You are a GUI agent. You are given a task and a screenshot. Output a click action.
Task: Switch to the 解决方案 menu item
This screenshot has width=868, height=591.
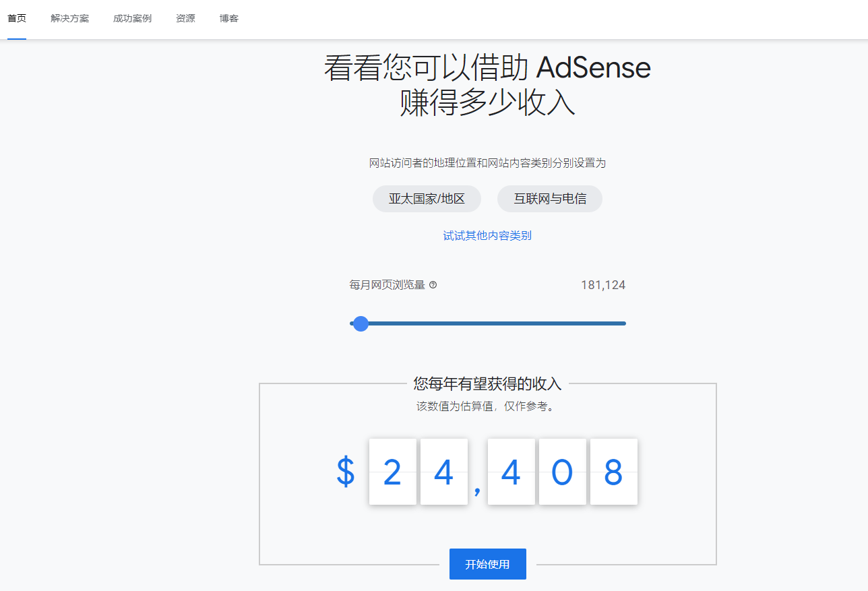click(69, 18)
